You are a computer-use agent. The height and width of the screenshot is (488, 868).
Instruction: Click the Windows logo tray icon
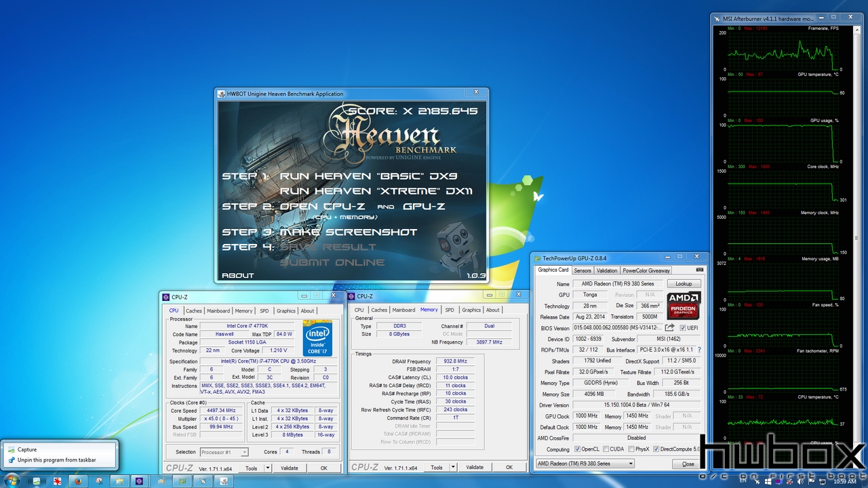768,481
